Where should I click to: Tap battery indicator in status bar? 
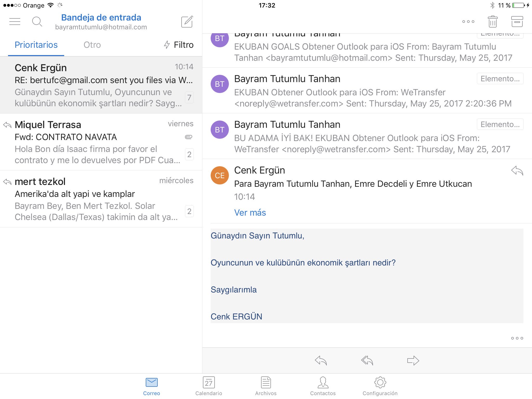tap(518, 5)
